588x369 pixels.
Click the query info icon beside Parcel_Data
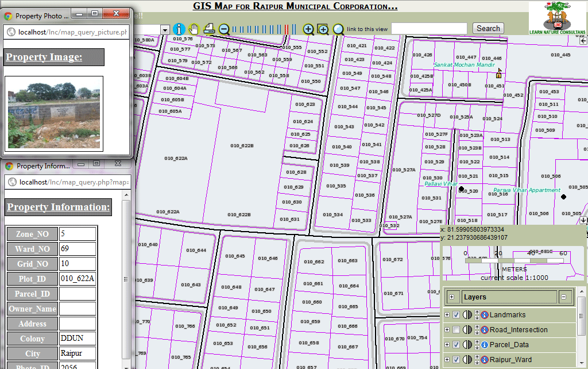[485, 344]
